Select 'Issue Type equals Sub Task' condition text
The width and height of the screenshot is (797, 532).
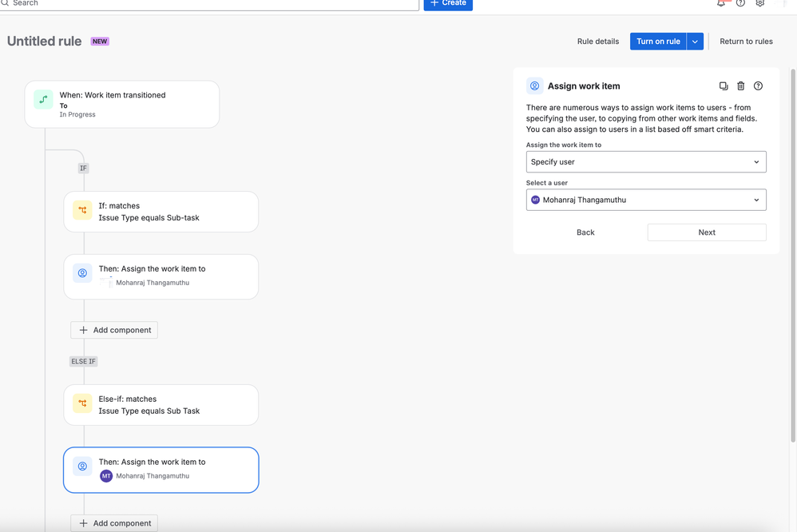(x=149, y=411)
